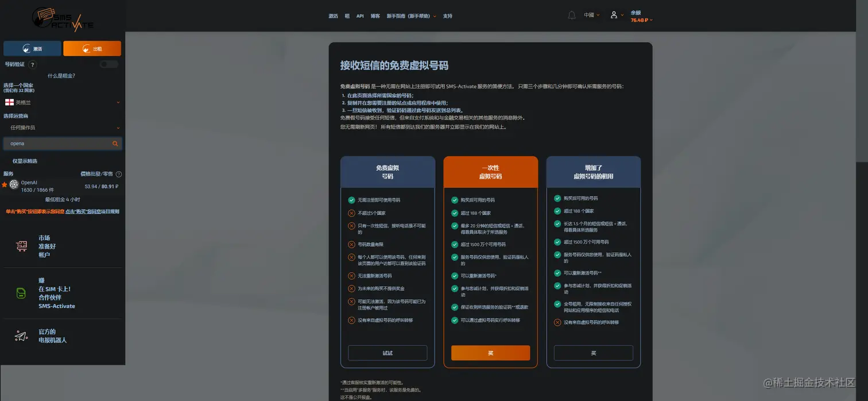Open 租 in the top navigation
This screenshot has height=401, width=868.
[347, 16]
